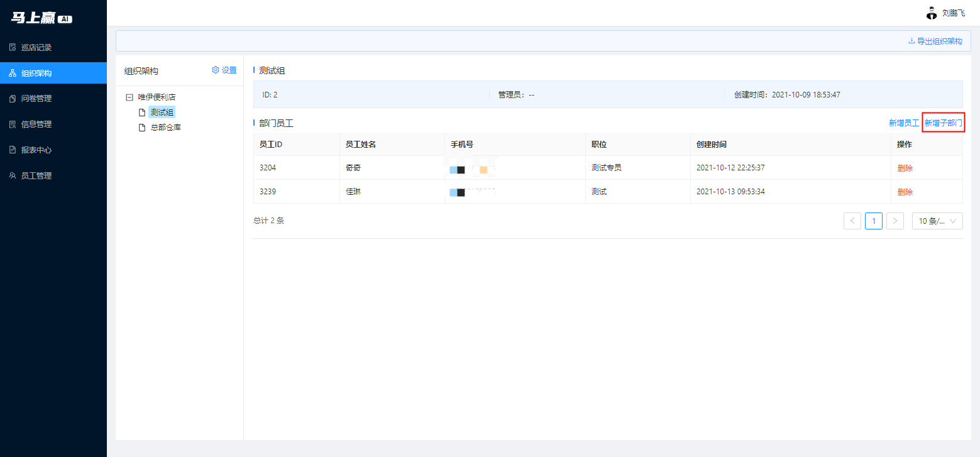Click the highlighted 新增子部门 button
Screen dimensions: 980x457
pyautogui.click(x=942, y=123)
